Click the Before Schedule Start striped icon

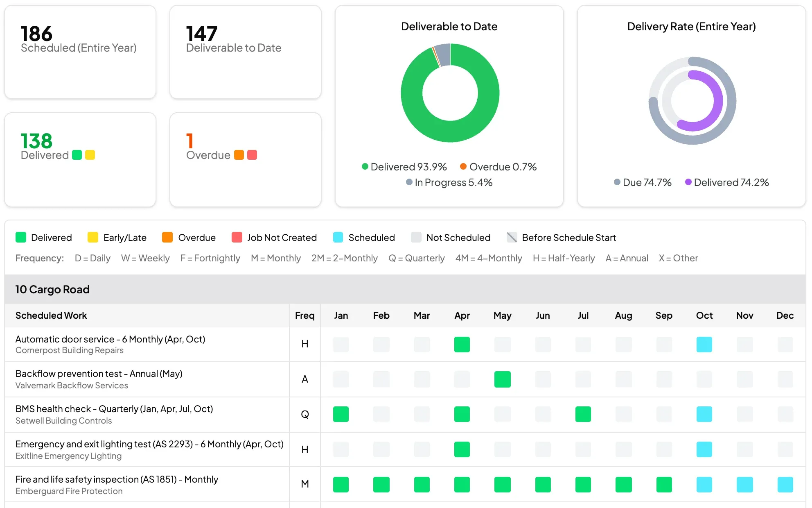(512, 237)
